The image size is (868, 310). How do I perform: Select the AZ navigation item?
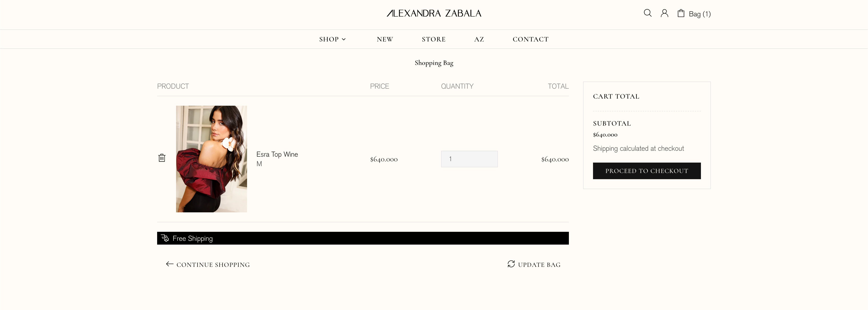click(479, 39)
